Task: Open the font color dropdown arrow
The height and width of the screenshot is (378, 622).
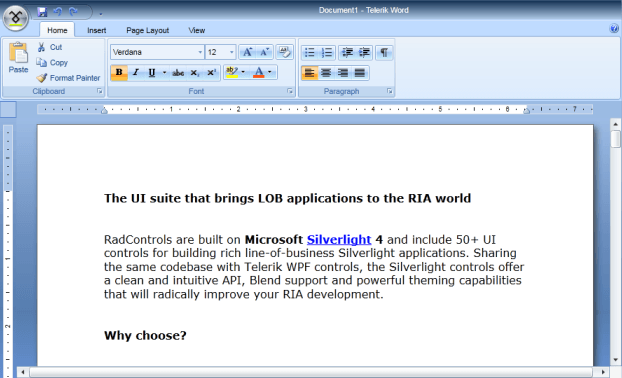Action: click(x=270, y=73)
